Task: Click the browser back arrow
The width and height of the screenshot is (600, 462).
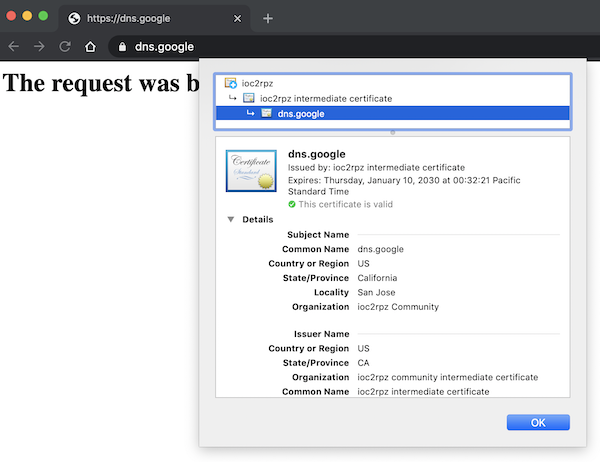Action: point(13,47)
